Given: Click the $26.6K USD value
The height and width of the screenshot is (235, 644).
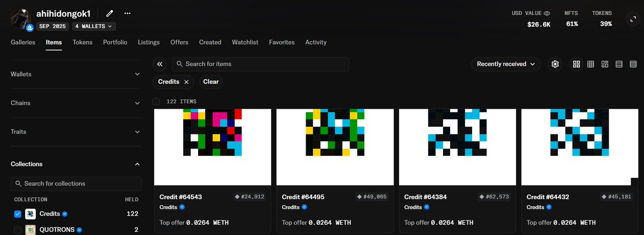Looking at the screenshot, I should 539,24.
